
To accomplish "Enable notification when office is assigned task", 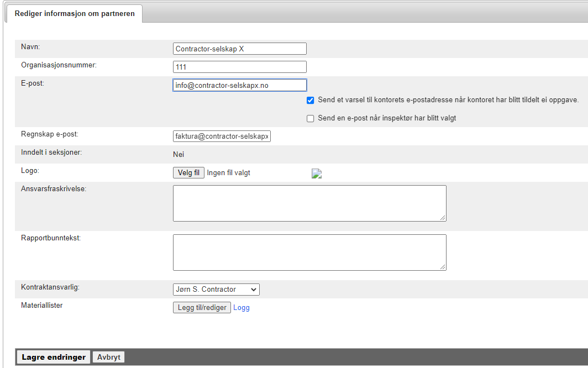I will click(x=311, y=101).
